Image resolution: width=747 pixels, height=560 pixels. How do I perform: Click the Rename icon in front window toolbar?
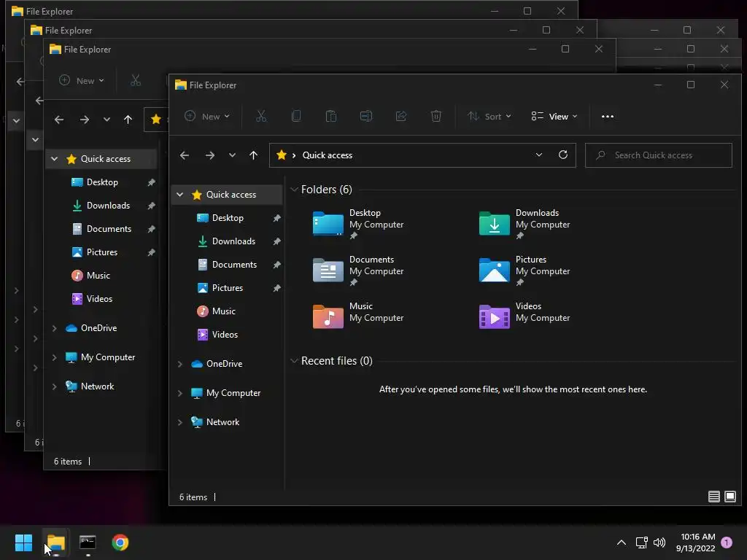[x=366, y=116]
